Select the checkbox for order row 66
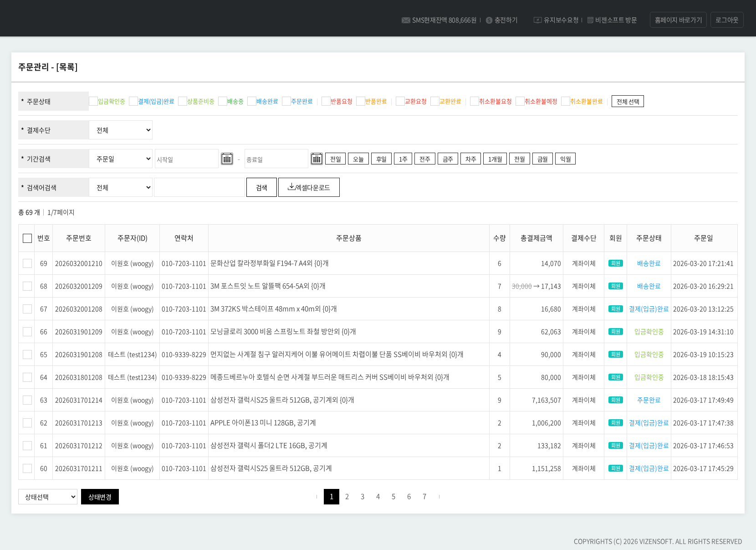The width and height of the screenshot is (756, 550). coord(27,332)
